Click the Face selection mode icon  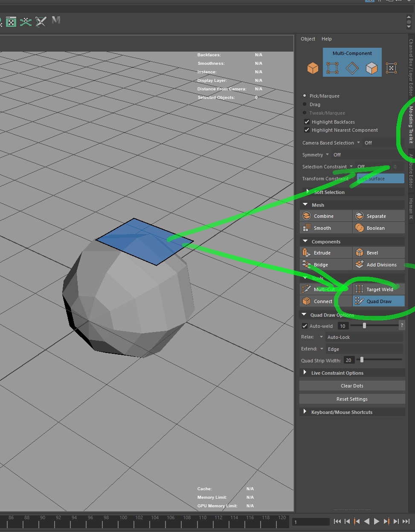371,68
